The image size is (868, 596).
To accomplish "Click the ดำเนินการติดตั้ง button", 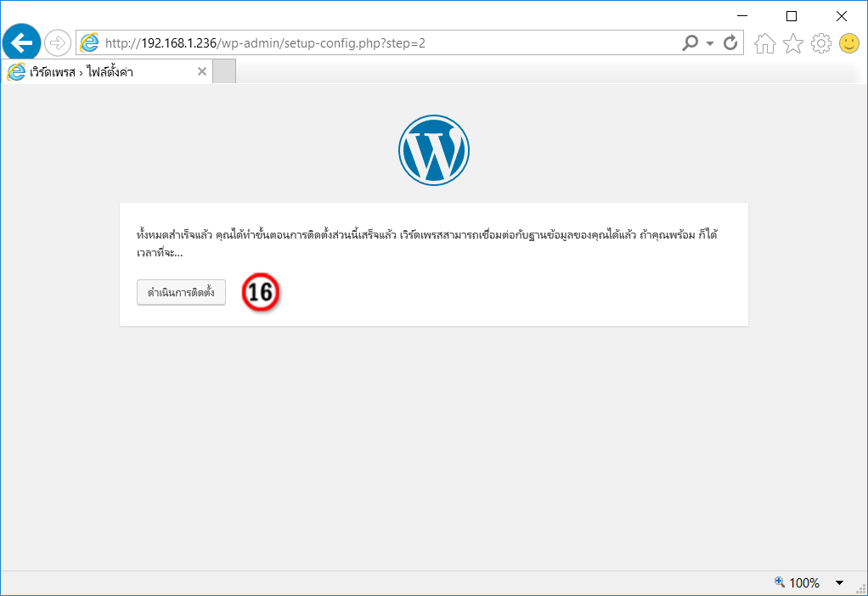I will click(181, 292).
